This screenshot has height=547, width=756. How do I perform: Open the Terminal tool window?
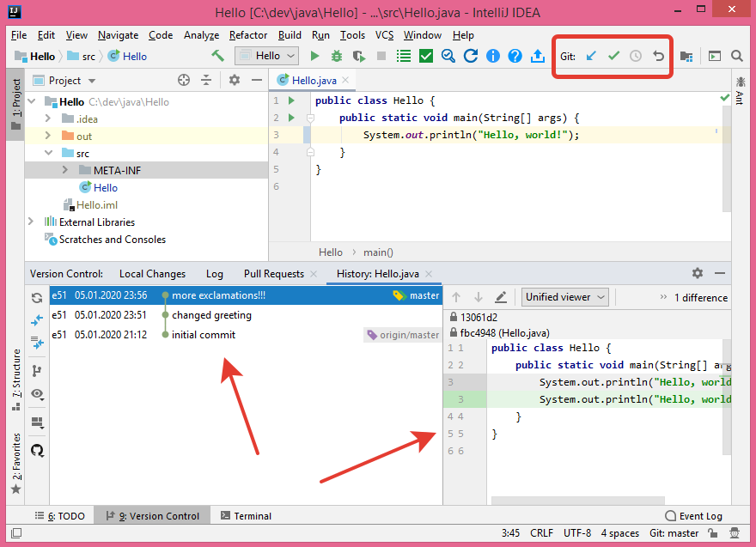pos(246,516)
